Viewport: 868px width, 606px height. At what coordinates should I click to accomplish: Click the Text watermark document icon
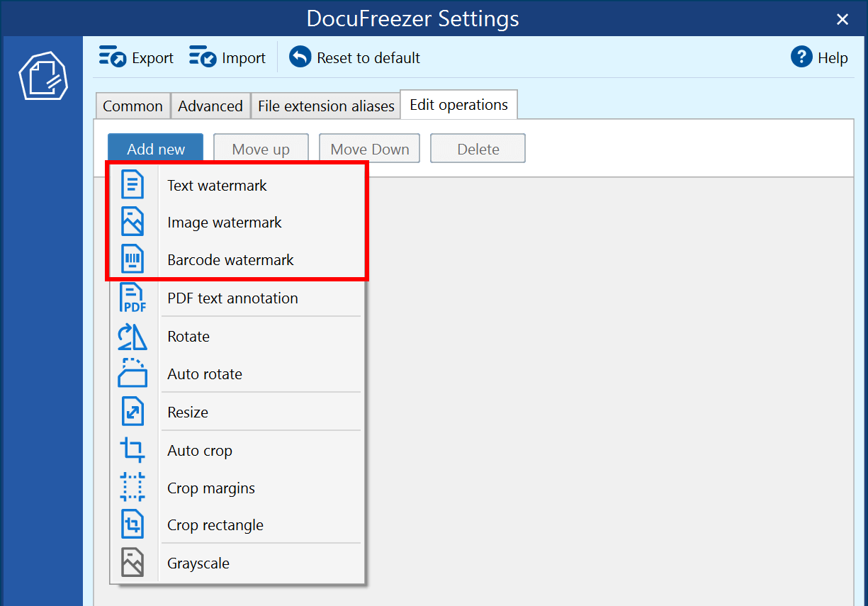[x=133, y=185]
